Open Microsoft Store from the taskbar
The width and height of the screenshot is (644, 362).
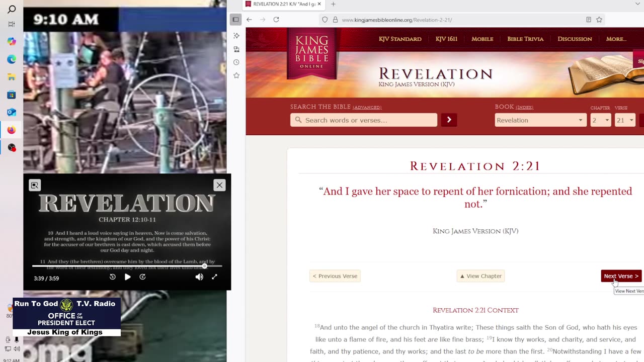(x=12, y=95)
